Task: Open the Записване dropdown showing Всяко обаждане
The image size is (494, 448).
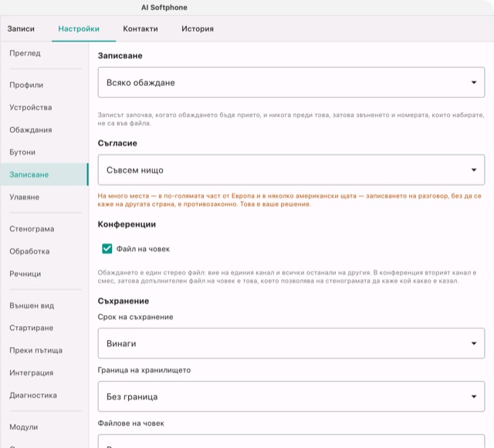Action: pyautogui.click(x=291, y=83)
